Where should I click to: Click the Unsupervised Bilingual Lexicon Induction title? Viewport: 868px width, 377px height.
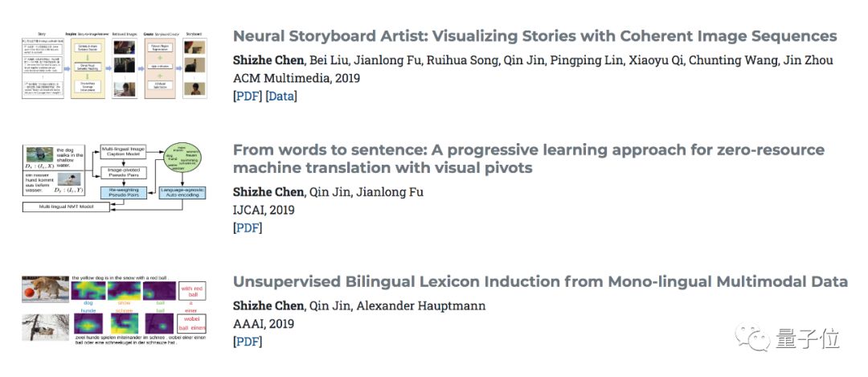coord(540,281)
